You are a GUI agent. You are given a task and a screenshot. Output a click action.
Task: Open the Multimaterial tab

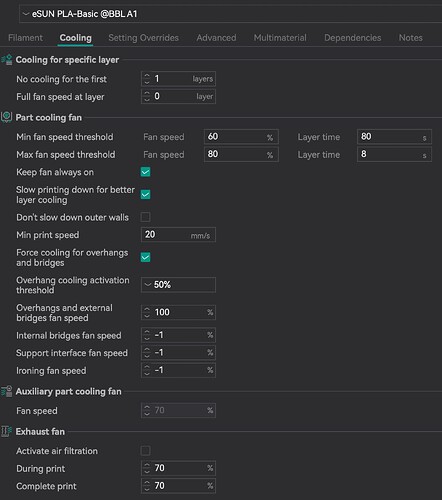[x=280, y=38]
